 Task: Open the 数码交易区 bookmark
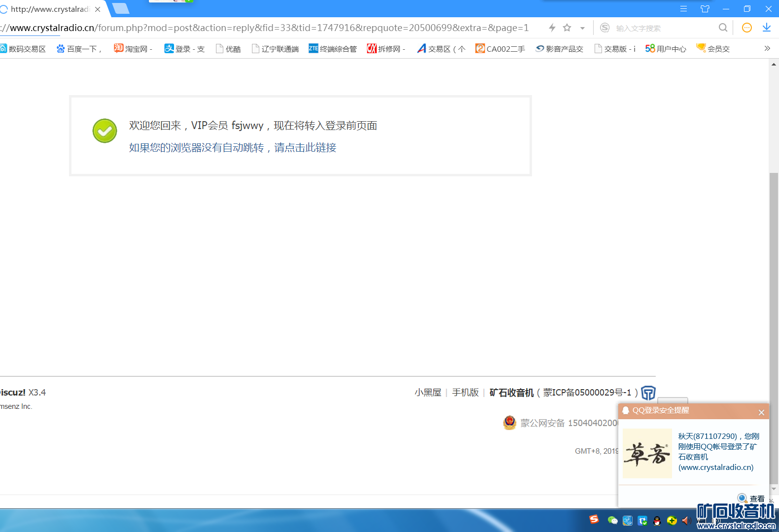pyautogui.click(x=23, y=49)
